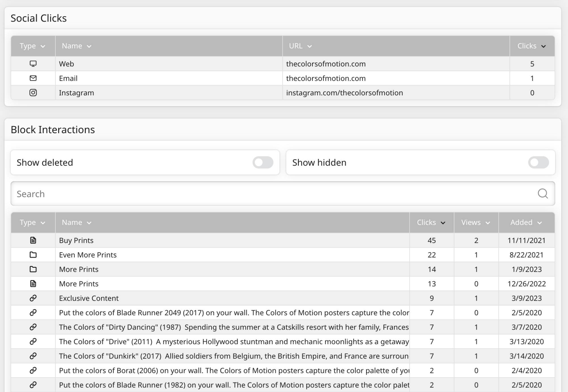Click folder icon beside Even More Prints
This screenshot has height=392, width=568.
[x=33, y=255]
